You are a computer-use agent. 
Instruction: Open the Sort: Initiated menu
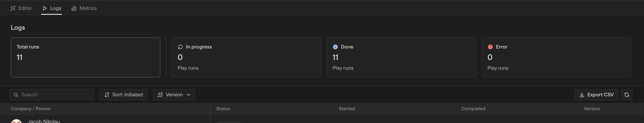pos(123,95)
